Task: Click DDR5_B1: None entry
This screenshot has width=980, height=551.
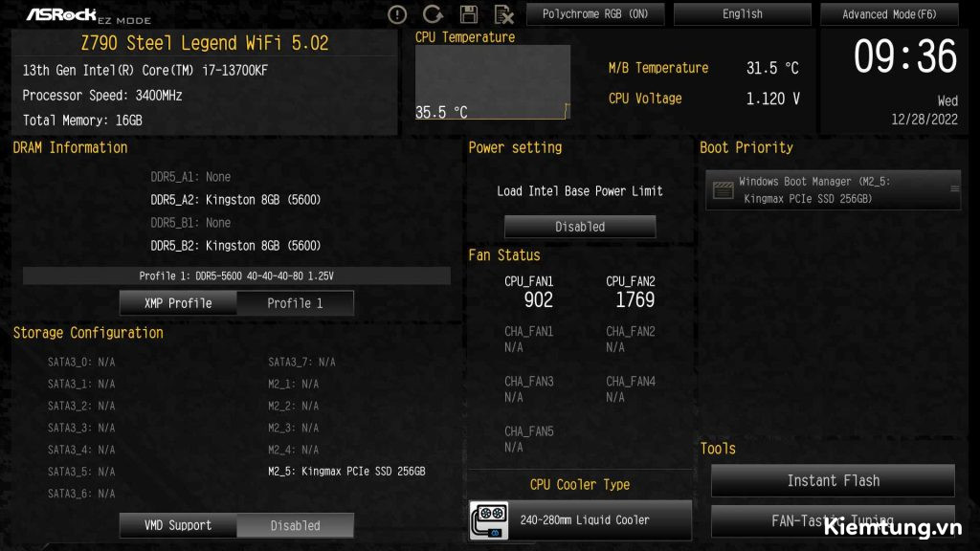Action: [x=190, y=223]
